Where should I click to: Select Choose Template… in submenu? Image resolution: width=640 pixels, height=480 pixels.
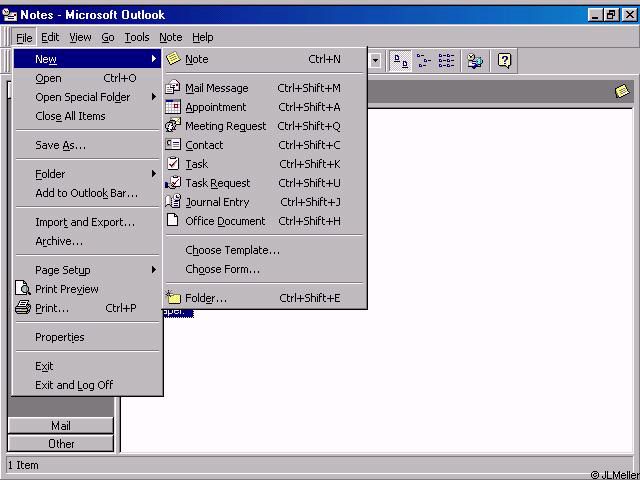pyautogui.click(x=264, y=250)
